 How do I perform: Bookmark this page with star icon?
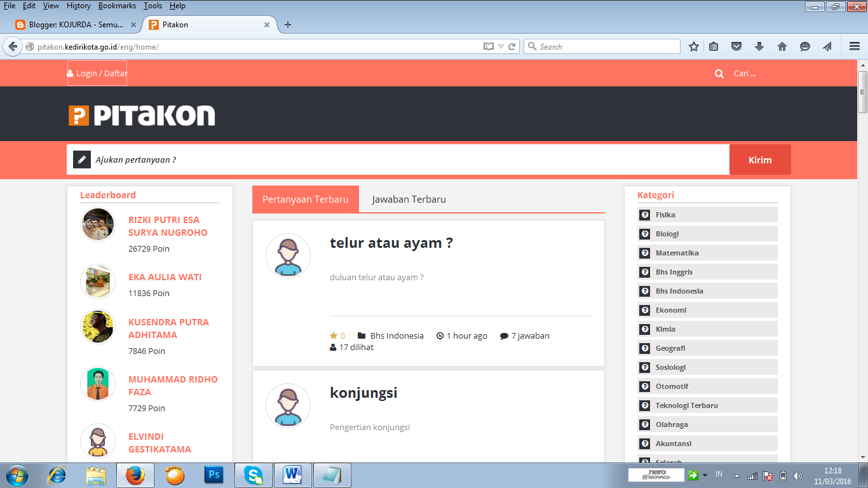694,46
